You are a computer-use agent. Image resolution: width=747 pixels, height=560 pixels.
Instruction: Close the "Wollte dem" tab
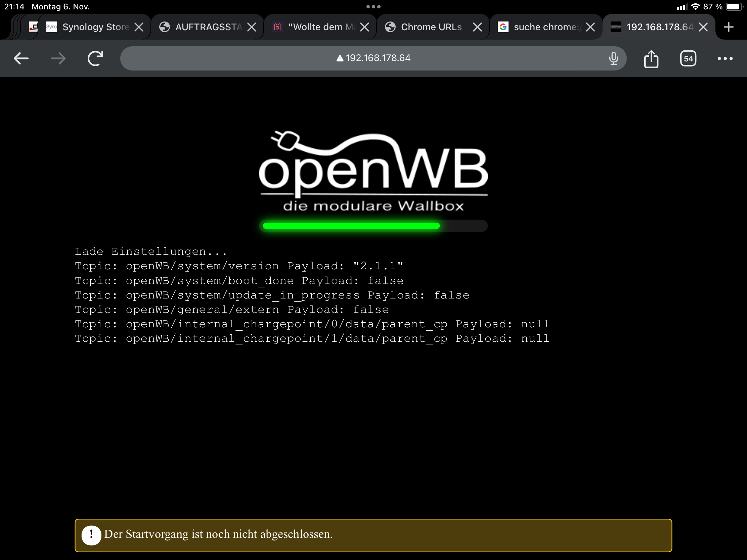click(364, 27)
